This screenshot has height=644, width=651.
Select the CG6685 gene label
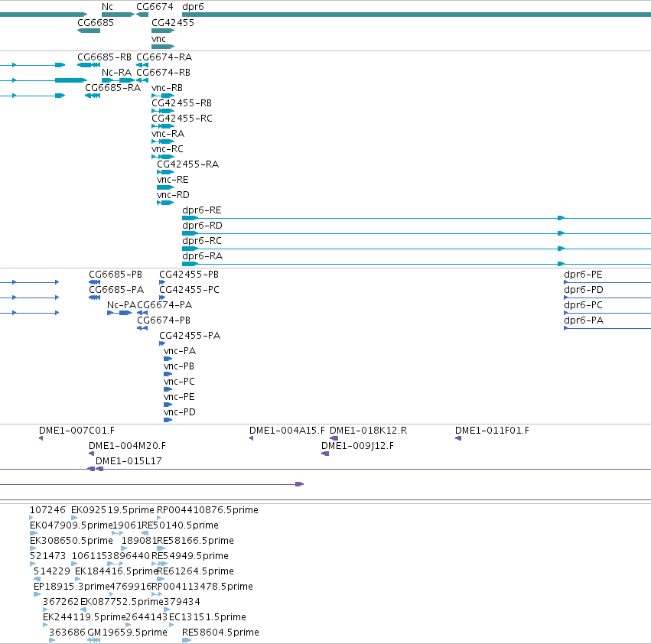(96, 22)
